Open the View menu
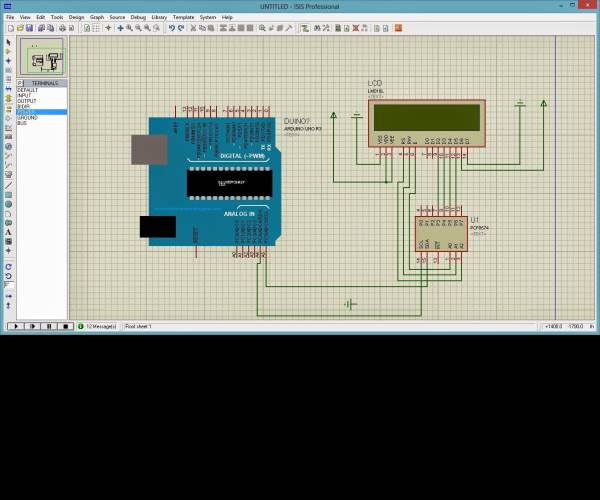600x500 pixels. click(x=25, y=17)
